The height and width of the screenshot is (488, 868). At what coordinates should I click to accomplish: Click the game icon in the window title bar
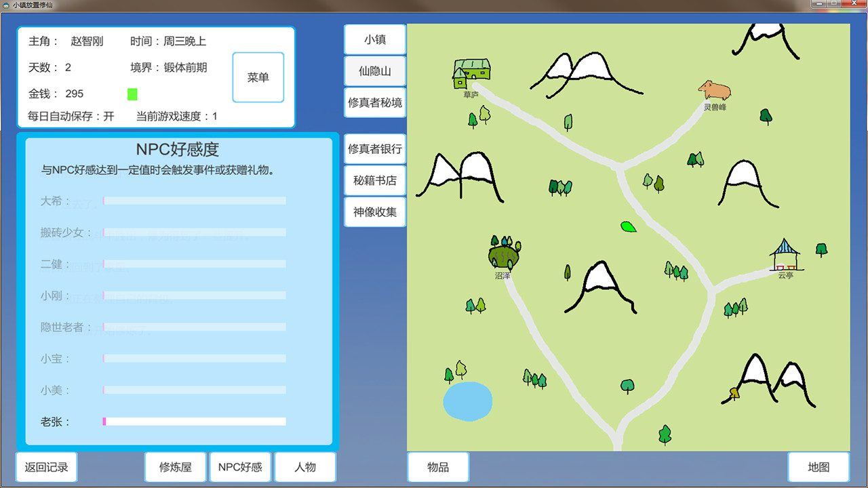point(7,4)
